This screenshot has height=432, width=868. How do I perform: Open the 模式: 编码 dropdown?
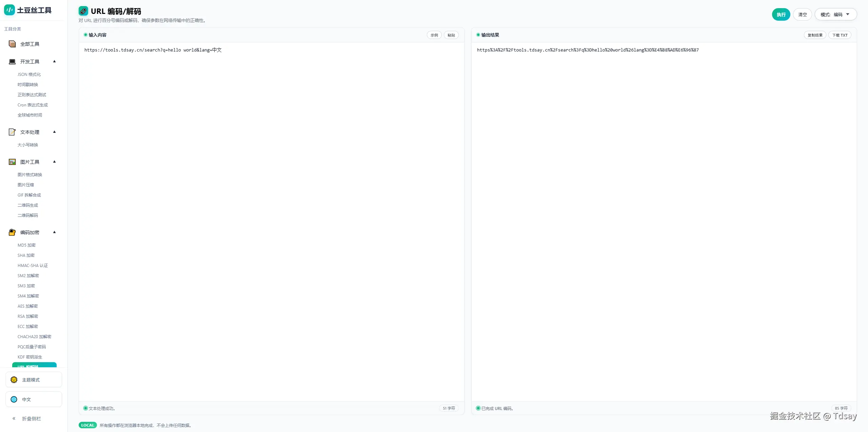835,15
